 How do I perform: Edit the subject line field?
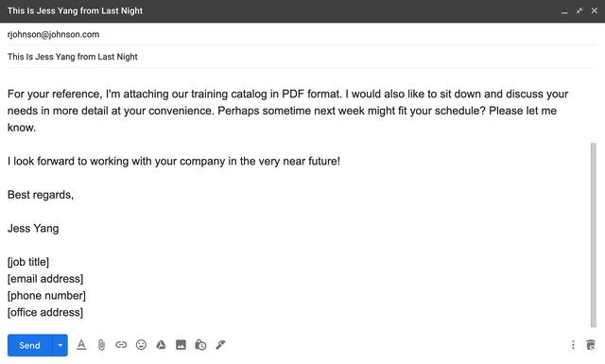coord(302,57)
